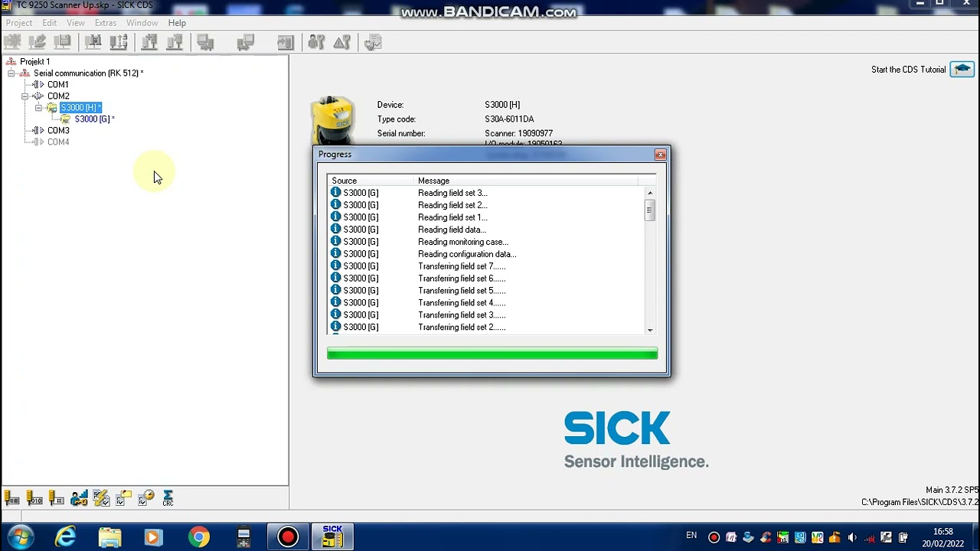Click the graduation cap tutorial icon
980x551 pixels.
coord(962,70)
